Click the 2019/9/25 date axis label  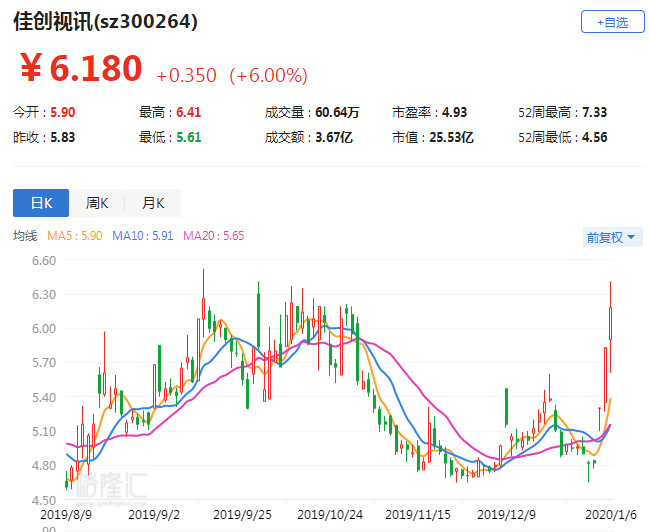[242, 515]
